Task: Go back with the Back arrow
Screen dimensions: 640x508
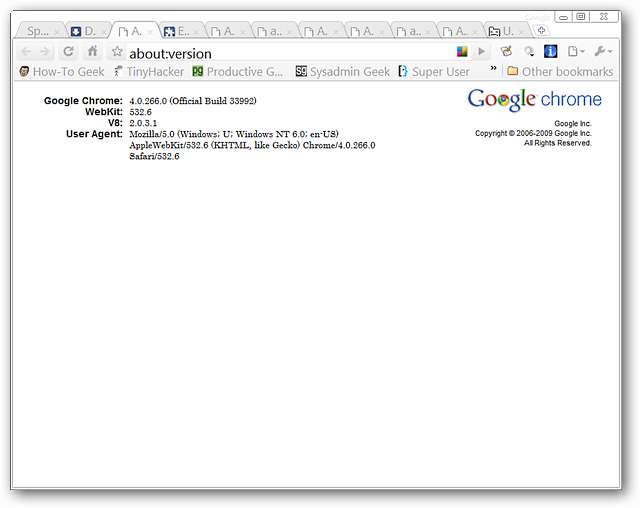Action: coord(26,51)
